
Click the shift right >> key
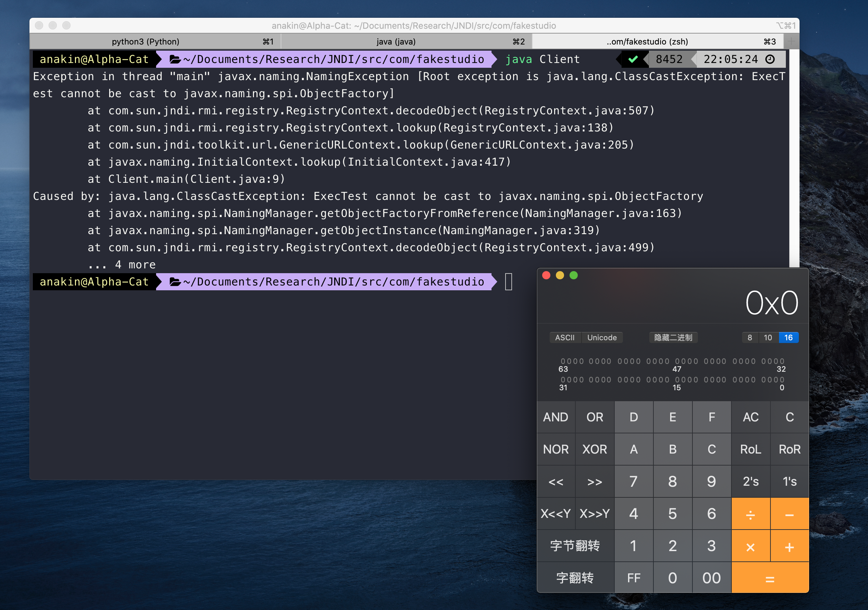595,481
